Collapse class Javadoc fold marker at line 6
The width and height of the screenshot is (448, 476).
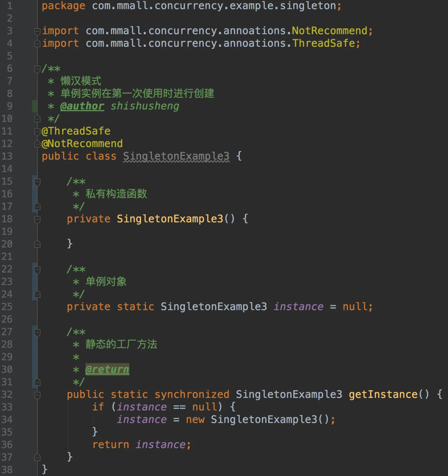click(37, 69)
